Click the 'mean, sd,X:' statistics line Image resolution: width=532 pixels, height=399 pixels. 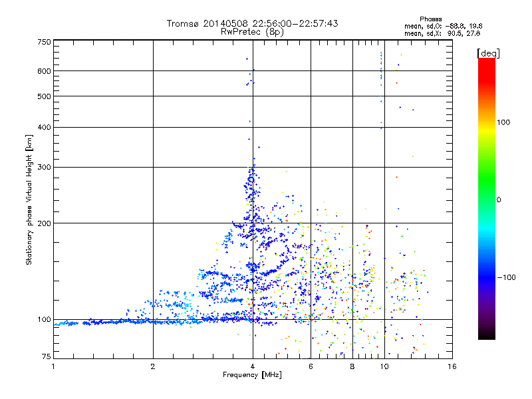tap(442, 34)
